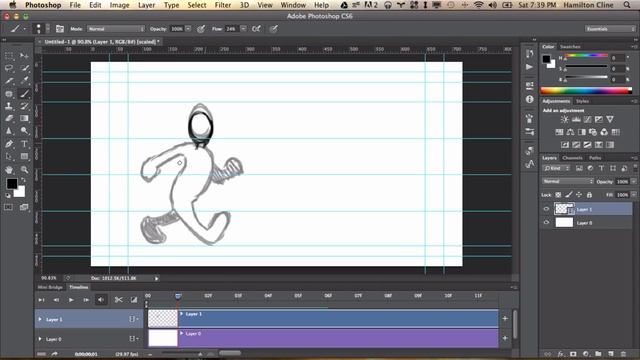This screenshot has height=360, width=640.
Task: Select the Horizontal Type tool
Action: 24,144
